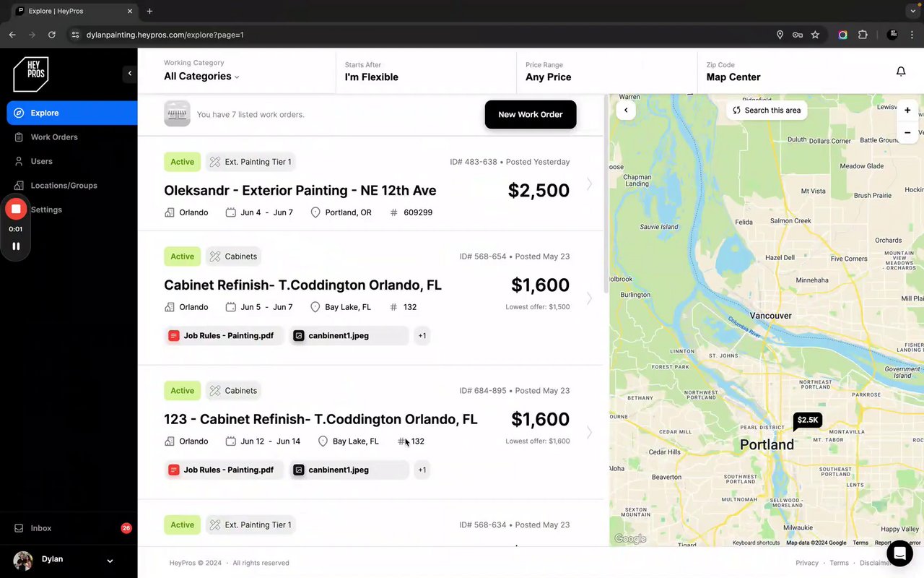
Task: Click the listed work orders storefront icon
Action: click(177, 114)
